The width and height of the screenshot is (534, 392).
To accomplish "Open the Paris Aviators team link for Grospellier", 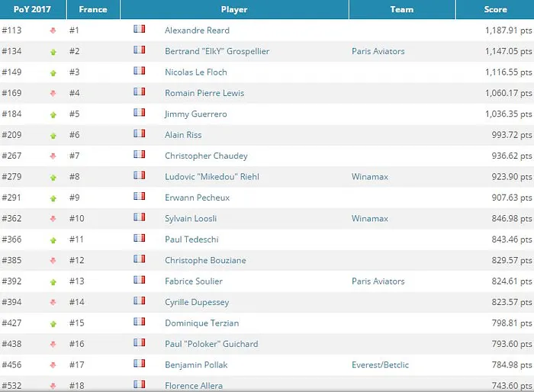I will coord(378,52).
